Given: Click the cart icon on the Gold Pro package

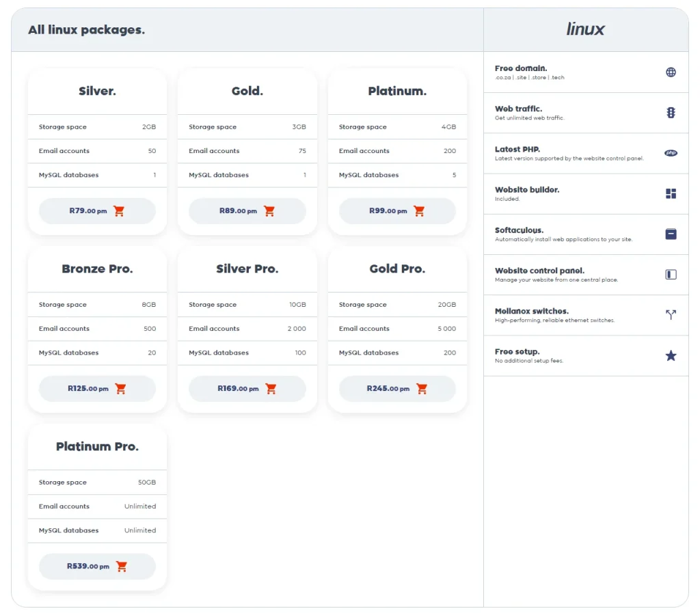Looking at the screenshot, I should [421, 389].
